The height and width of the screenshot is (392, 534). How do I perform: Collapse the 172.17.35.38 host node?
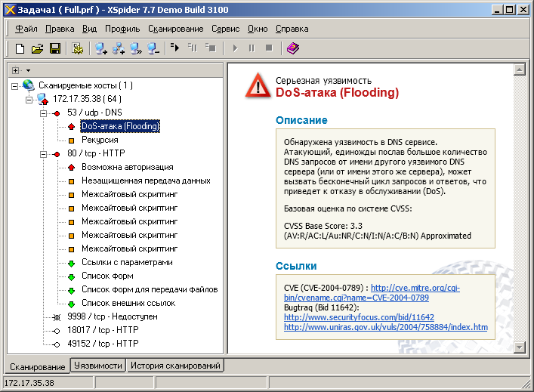(29, 99)
